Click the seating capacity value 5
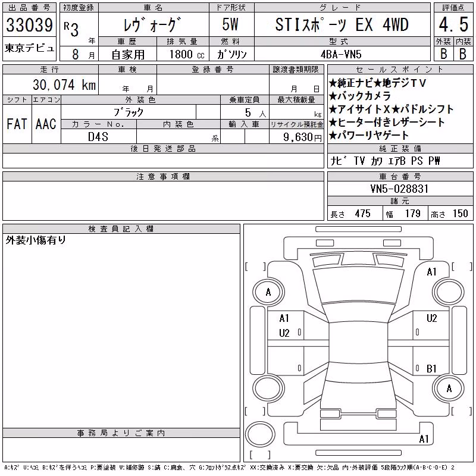Viewport: 476px width, 476px height. point(248,112)
